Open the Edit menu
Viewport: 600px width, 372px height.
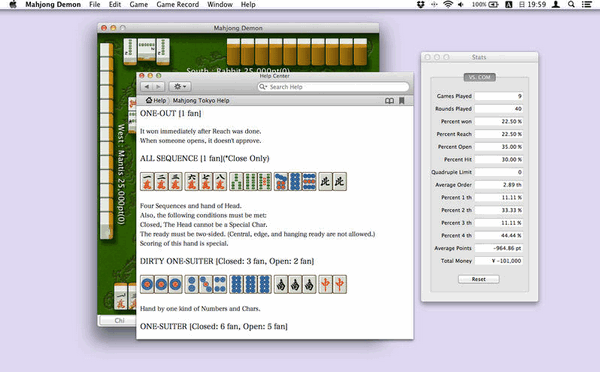[x=115, y=5]
